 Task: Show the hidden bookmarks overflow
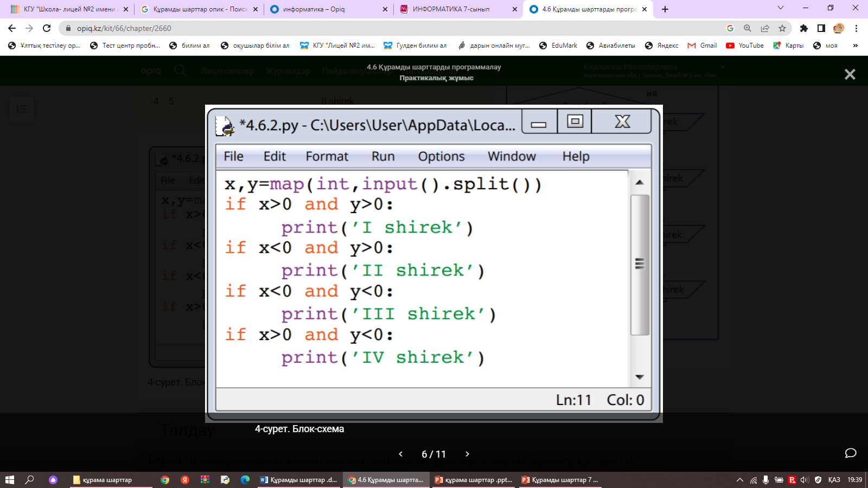[855, 46]
